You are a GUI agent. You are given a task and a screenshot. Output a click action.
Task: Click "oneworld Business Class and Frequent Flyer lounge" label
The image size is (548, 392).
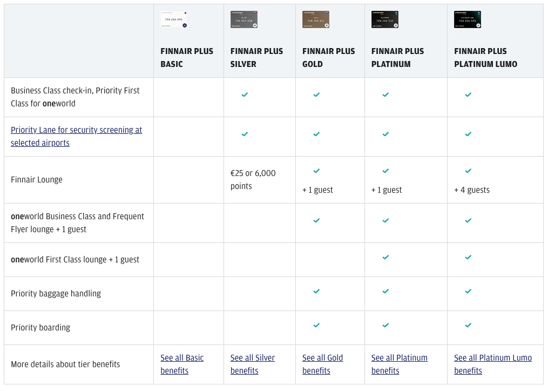pyautogui.click(x=77, y=222)
